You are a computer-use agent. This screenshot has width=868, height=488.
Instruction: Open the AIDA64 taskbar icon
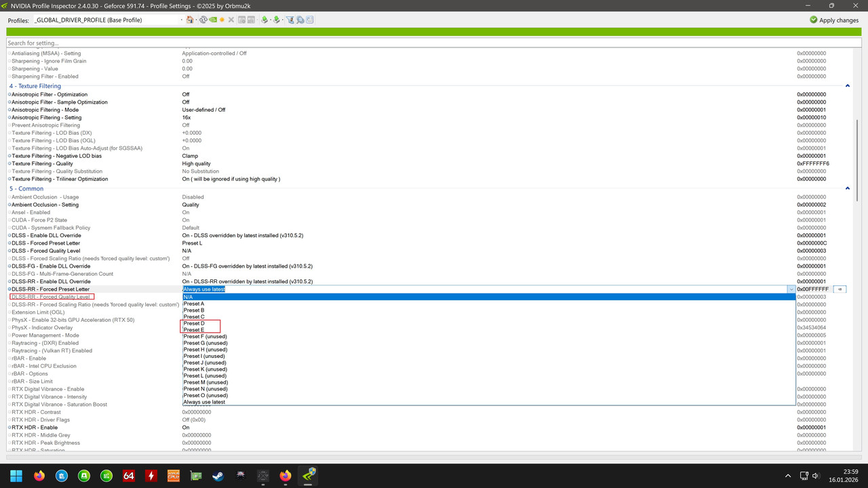click(129, 476)
